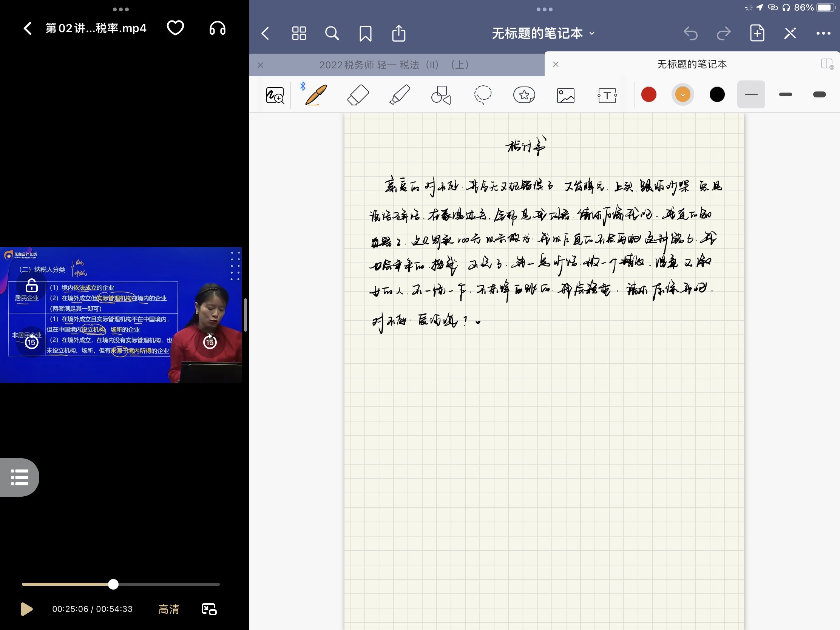Insert an image with picture tool
840x630 pixels.
(x=565, y=95)
